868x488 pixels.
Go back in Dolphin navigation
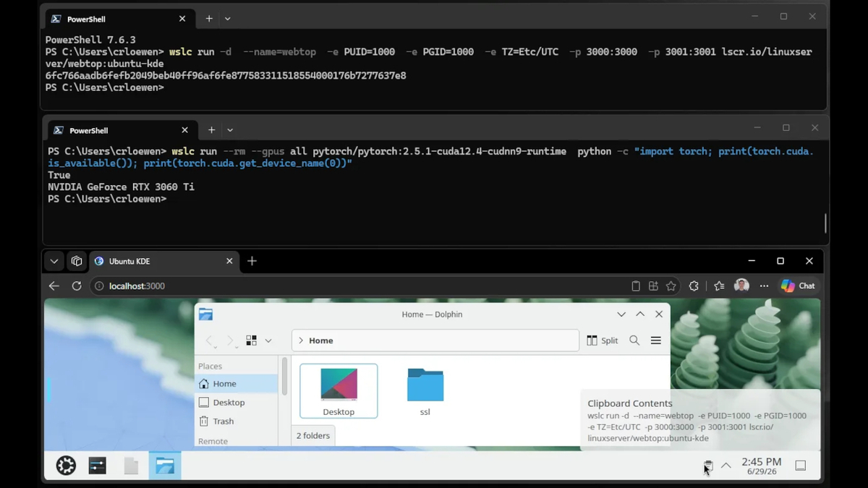pyautogui.click(x=210, y=341)
